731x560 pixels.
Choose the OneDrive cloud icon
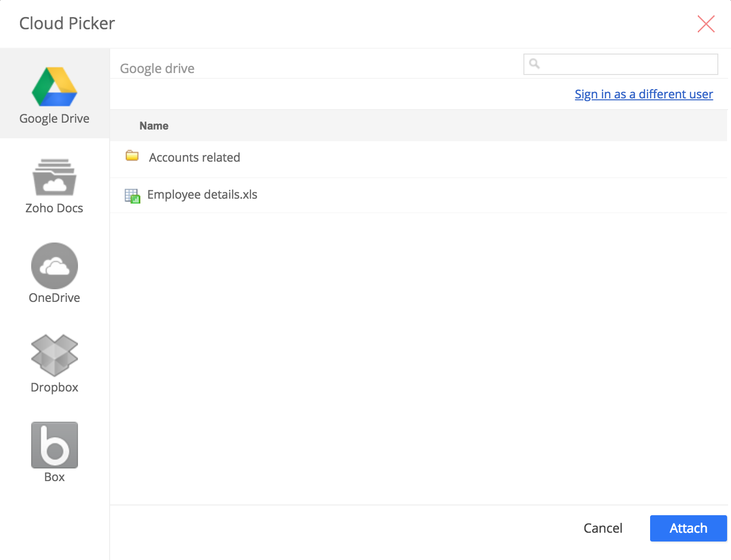55,266
